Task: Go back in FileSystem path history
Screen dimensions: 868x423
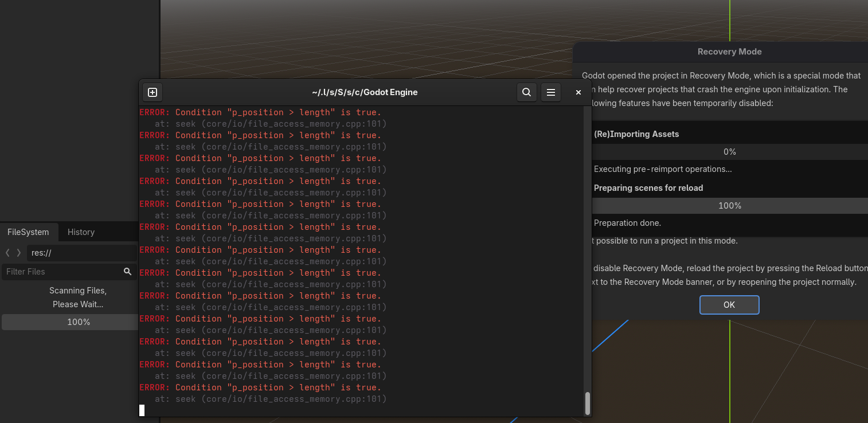Action: pyautogui.click(x=7, y=253)
